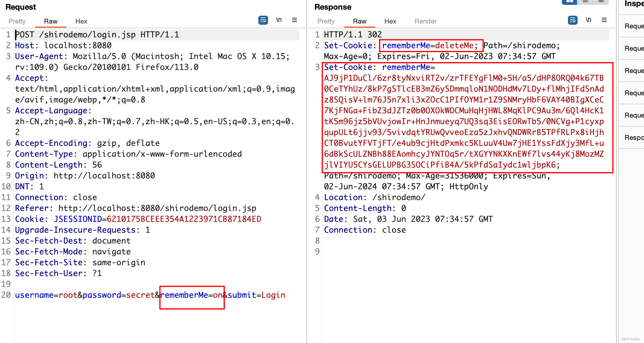This screenshot has width=644, height=343.
Task: Switch Request view to Hex tab
Action: coord(81,21)
